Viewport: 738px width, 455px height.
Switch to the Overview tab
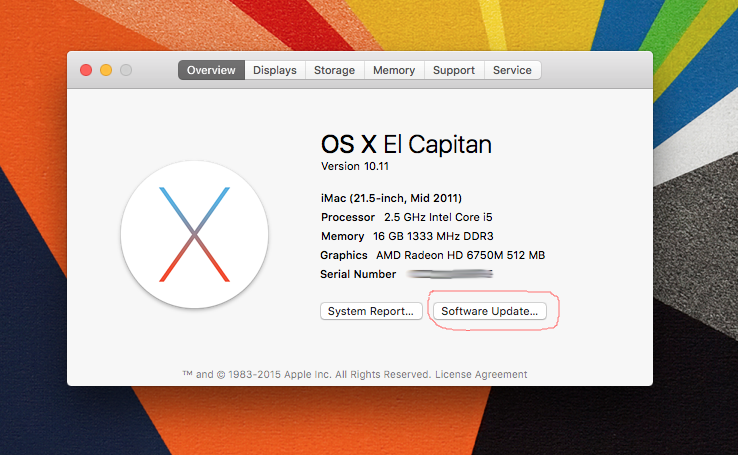[x=211, y=70]
